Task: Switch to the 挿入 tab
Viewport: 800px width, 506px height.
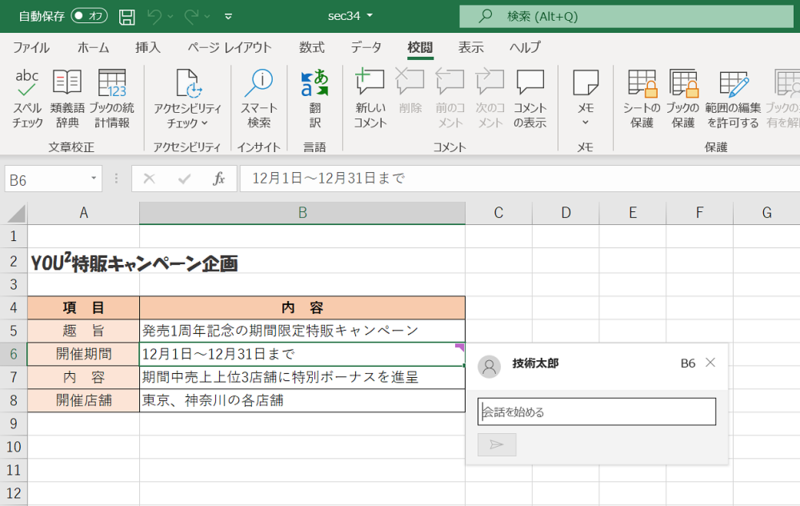Action: [x=147, y=47]
